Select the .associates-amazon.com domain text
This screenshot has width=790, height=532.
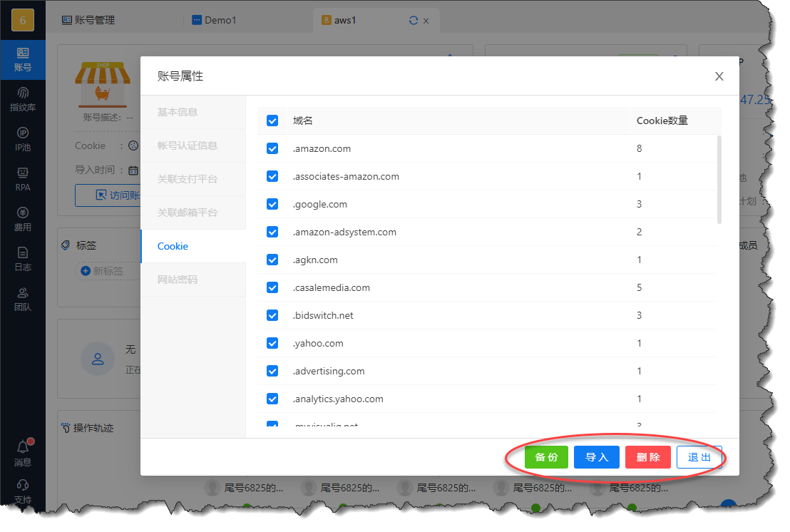click(346, 176)
